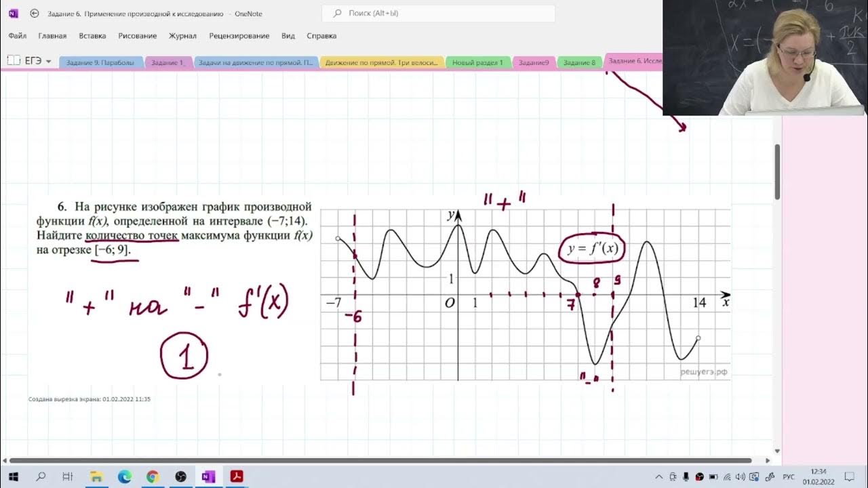Open the Вид ribbon tab
The image size is (868, 488).
(288, 36)
